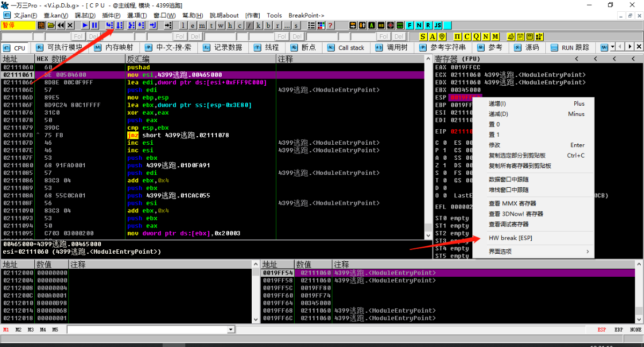Click the cyan JS toolbar button
The height and width of the screenshot is (347, 644).
coord(438,25)
